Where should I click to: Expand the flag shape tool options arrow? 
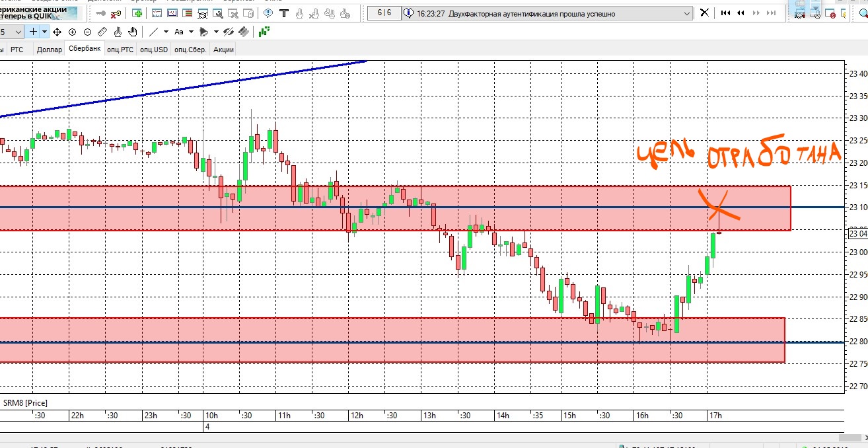pyautogui.click(x=216, y=32)
